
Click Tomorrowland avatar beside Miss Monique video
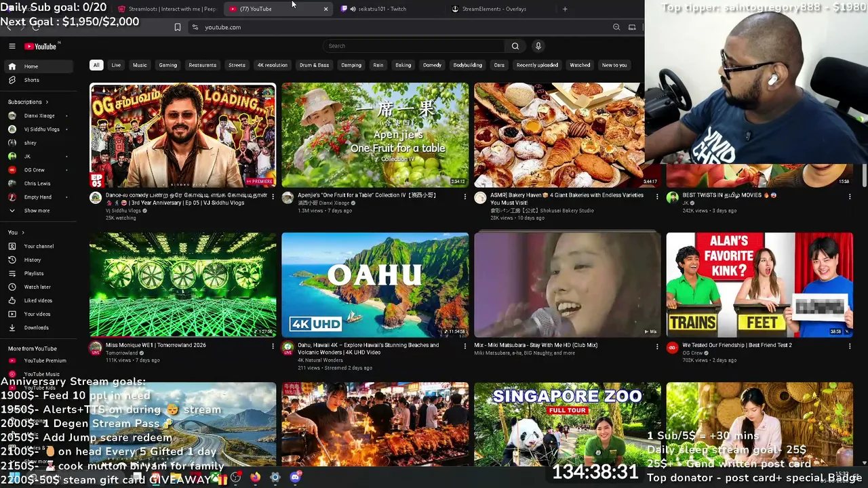click(96, 348)
